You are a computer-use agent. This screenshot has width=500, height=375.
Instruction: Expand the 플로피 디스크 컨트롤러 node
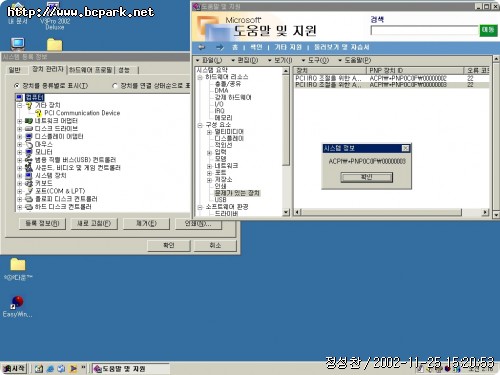(20, 199)
